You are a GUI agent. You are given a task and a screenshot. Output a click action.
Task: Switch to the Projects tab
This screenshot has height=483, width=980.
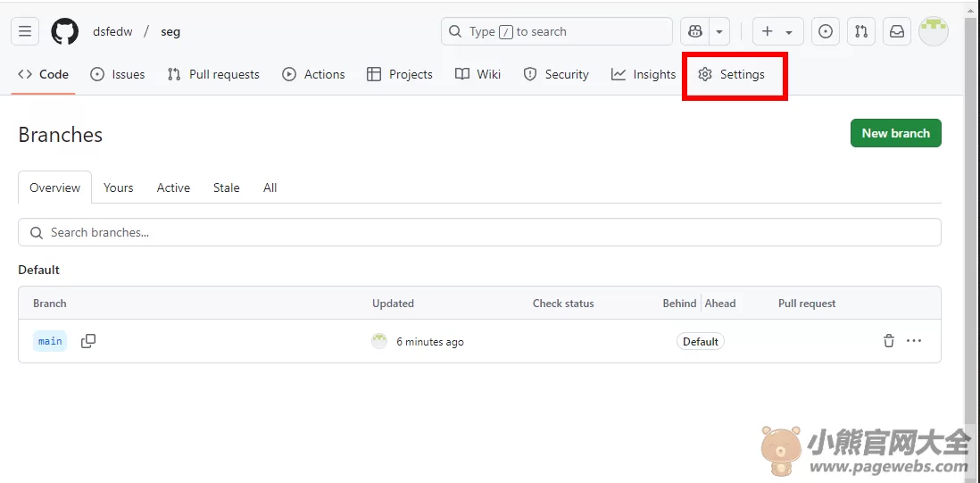pyautogui.click(x=399, y=74)
